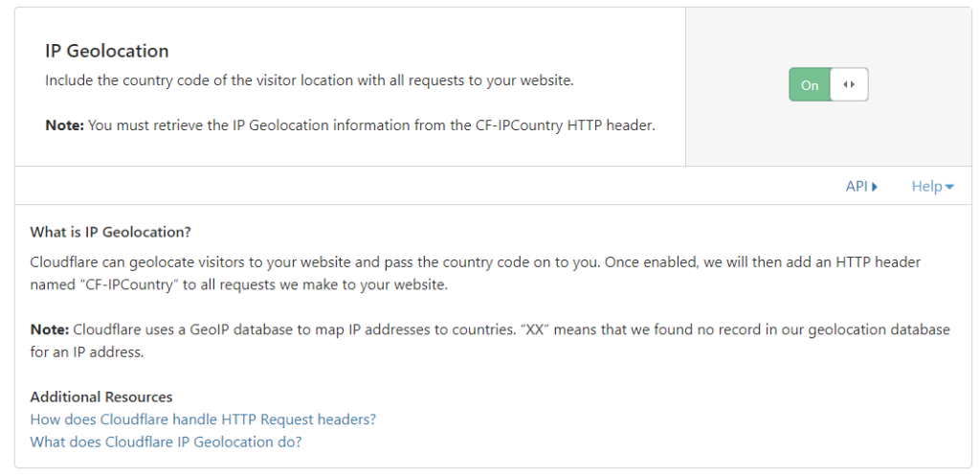Collapse the Help section
The image size is (980, 476).
(932, 187)
